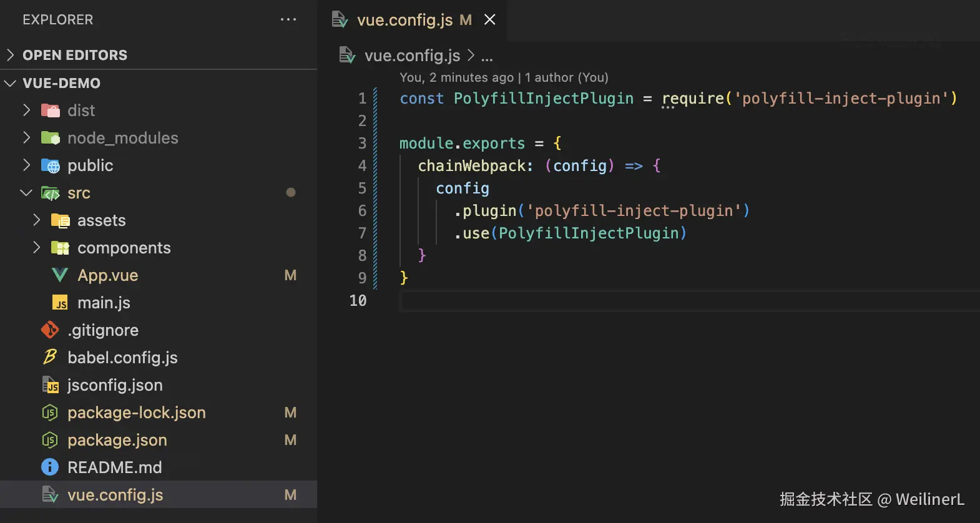Select vue.config.js in the explorer tree
The height and width of the screenshot is (523, 980).
click(x=159, y=495)
